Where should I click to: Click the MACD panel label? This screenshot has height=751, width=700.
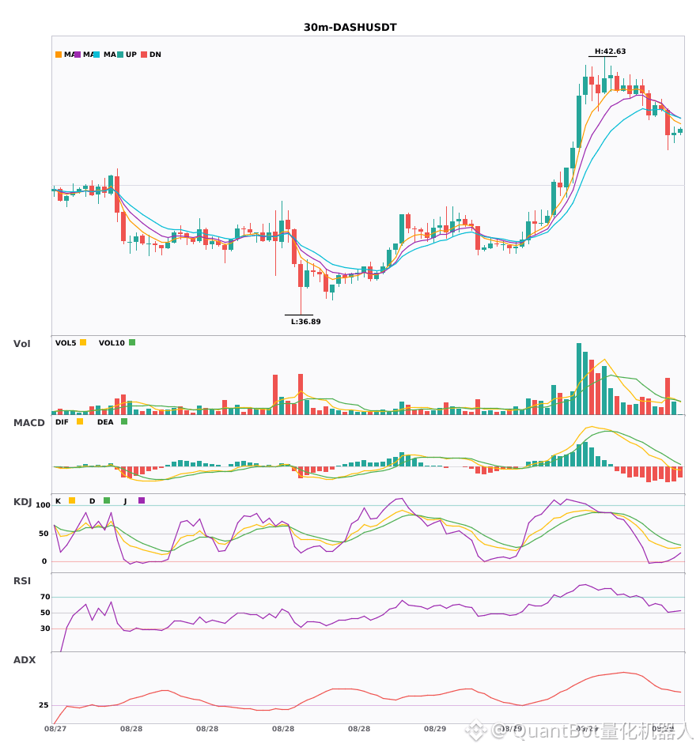[28, 422]
